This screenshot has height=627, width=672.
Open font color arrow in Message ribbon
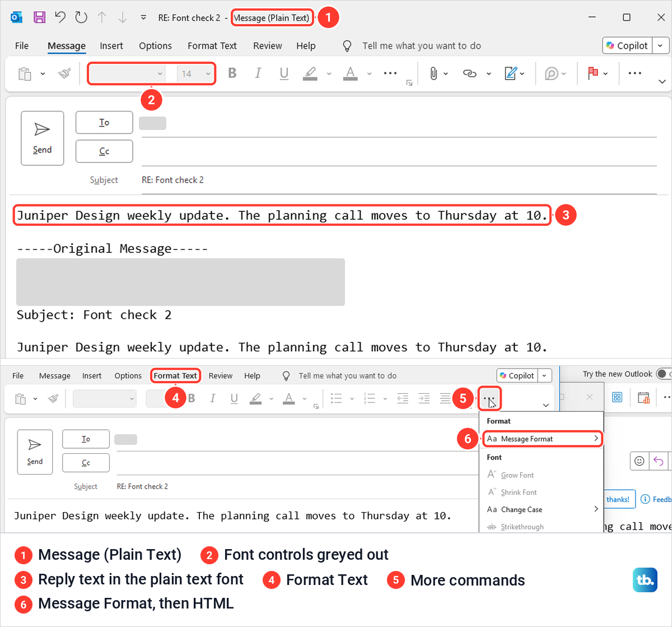[x=369, y=73]
